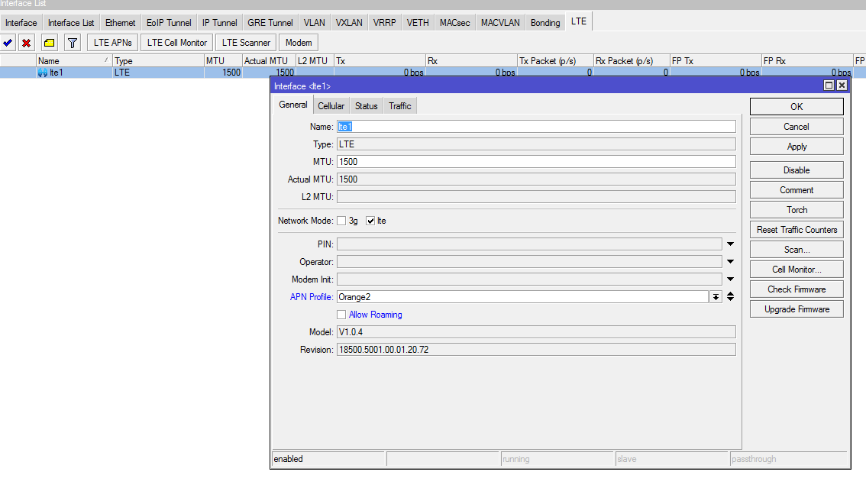Click the Cancel button
Viewport: 866px width, 504px height.
tap(797, 127)
